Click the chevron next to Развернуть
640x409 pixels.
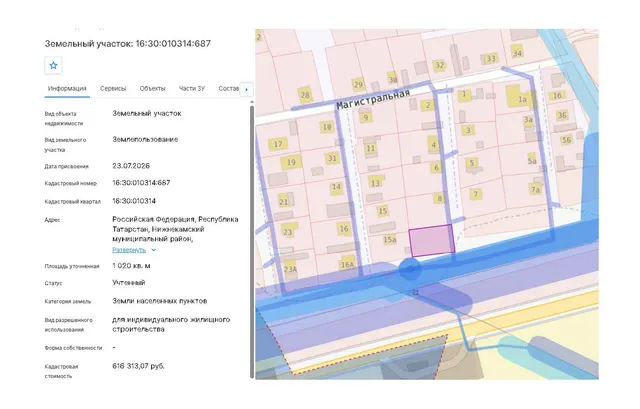pos(153,250)
